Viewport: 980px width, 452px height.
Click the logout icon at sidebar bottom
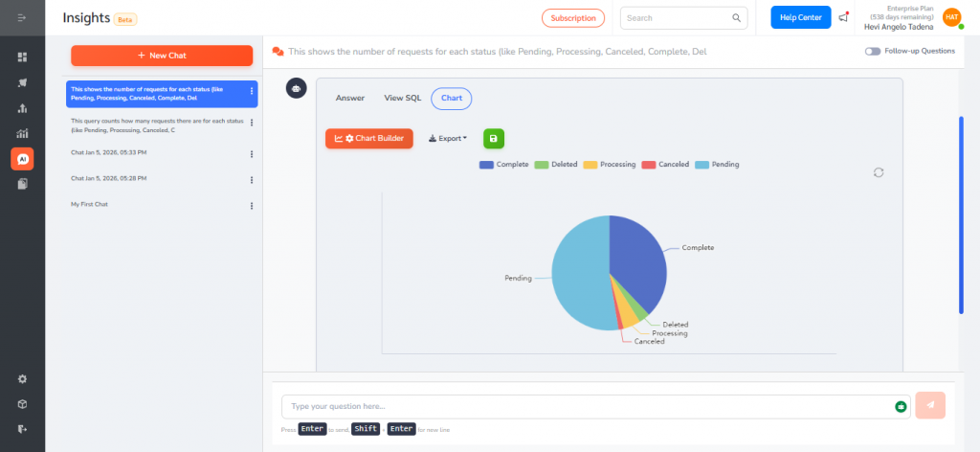coord(22,429)
